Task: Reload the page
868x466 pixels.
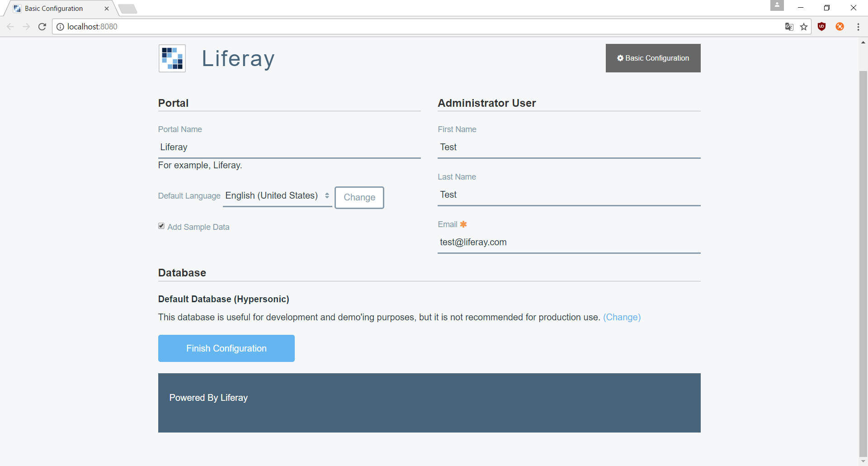Action: pos(42,27)
